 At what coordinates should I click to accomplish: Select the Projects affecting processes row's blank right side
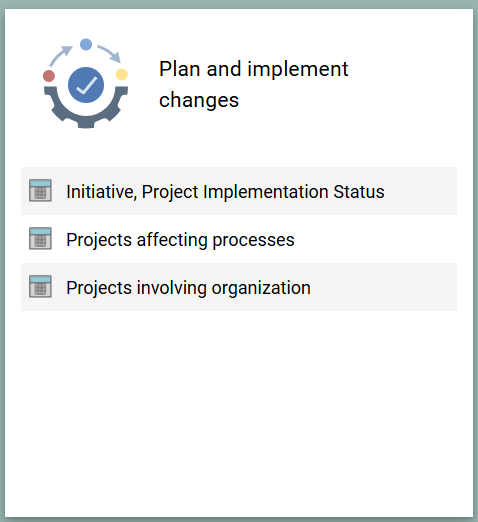pos(376,239)
